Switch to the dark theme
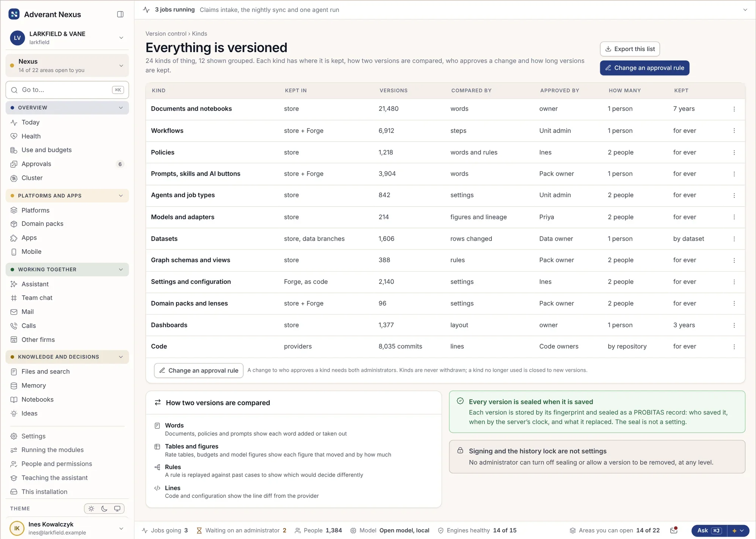756x539 pixels. 104,508
